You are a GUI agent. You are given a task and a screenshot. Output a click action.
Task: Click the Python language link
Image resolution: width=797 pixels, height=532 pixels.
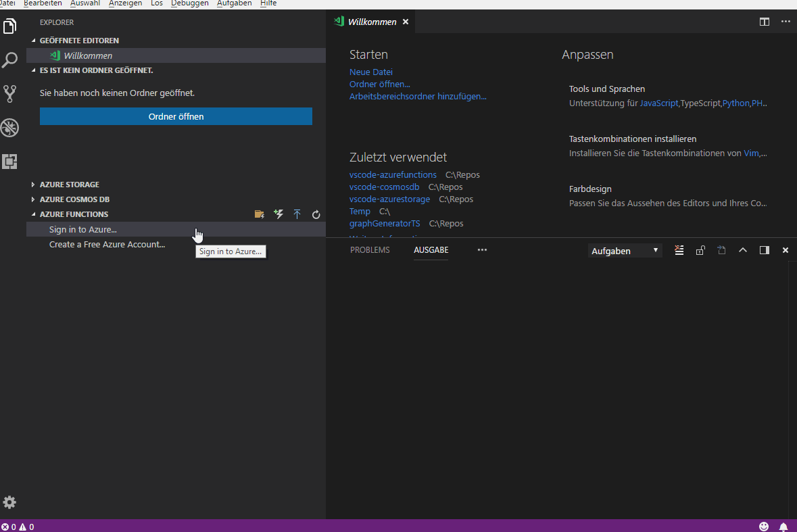coord(736,103)
